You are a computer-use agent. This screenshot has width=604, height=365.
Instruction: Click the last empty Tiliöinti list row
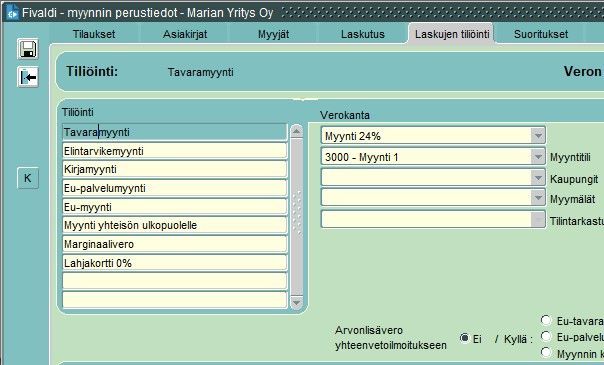(174, 300)
